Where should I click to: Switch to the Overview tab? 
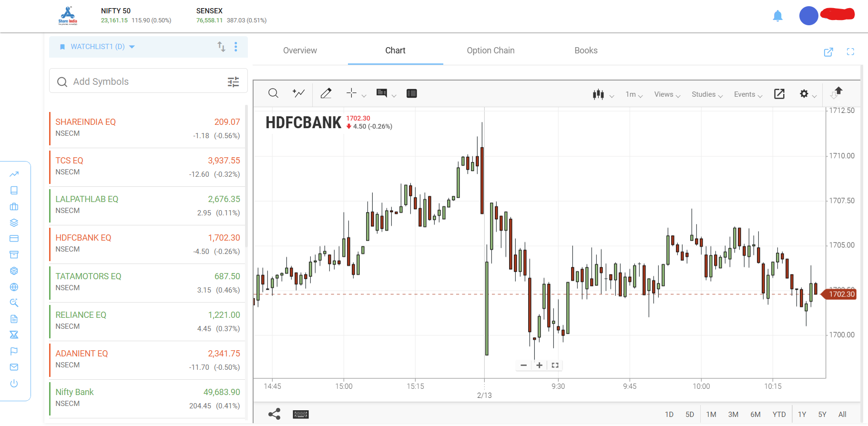(300, 51)
